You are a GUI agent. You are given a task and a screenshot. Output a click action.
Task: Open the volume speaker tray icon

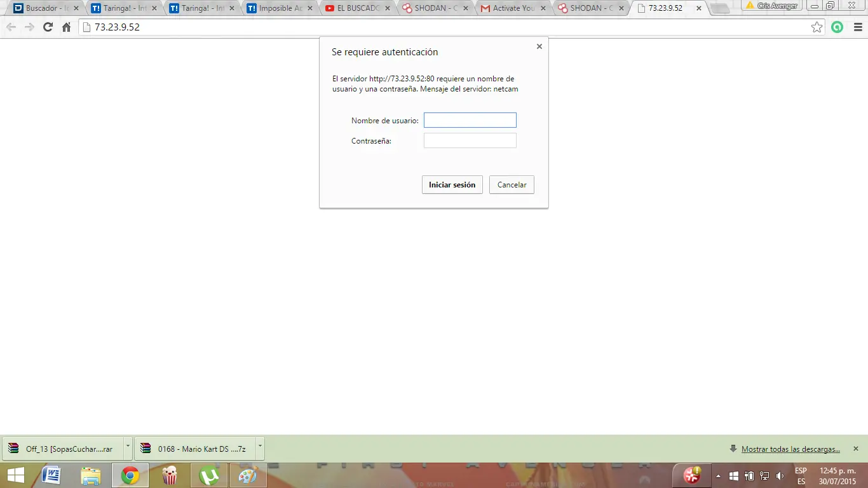780,475
